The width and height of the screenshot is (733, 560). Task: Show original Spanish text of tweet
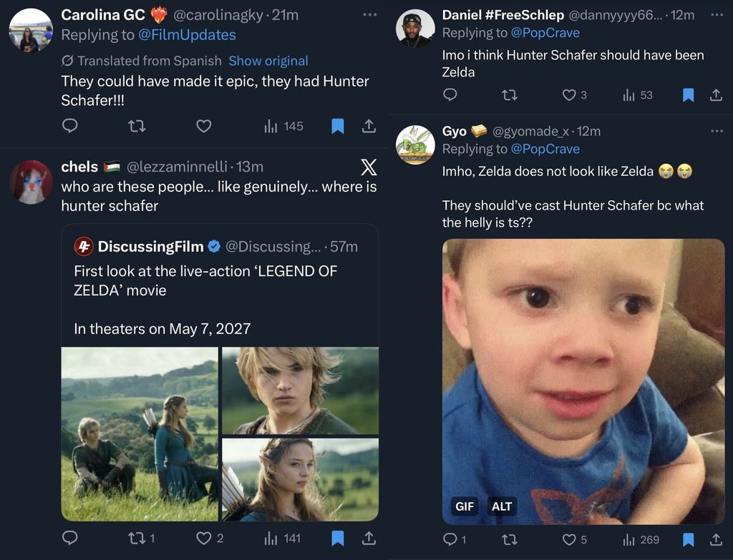(268, 61)
